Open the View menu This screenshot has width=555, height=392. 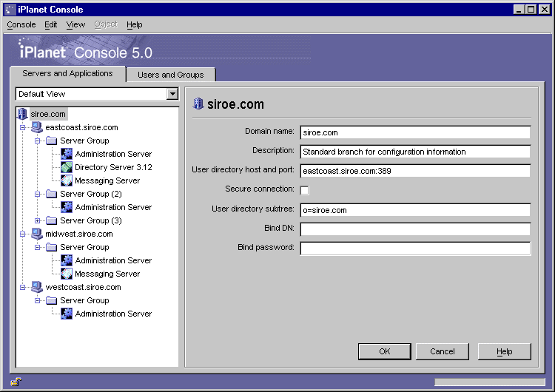point(75,24)
